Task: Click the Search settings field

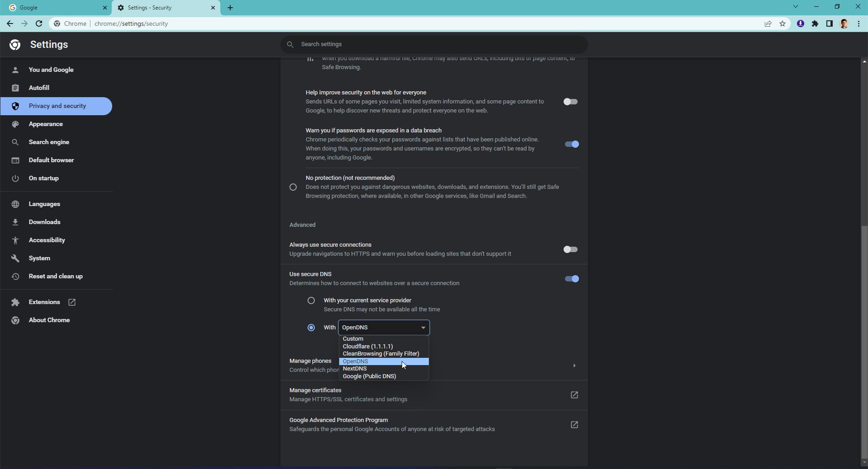Action: 434,44
